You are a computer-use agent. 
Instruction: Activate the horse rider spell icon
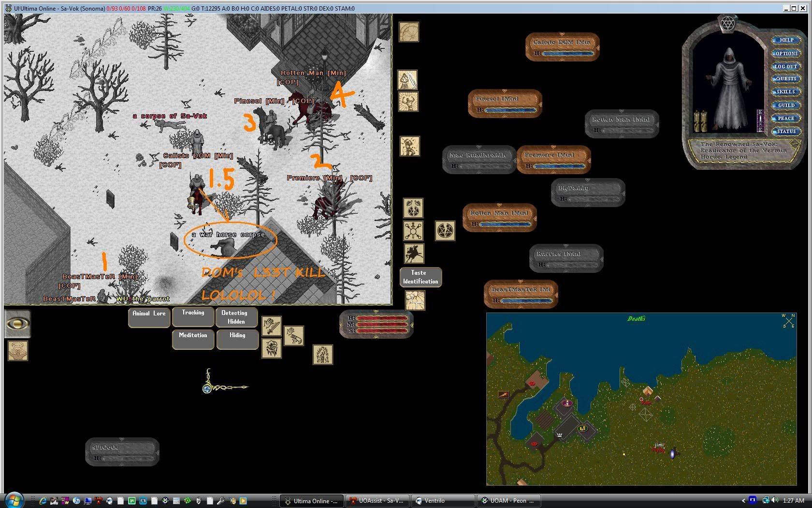coord(414,254)
